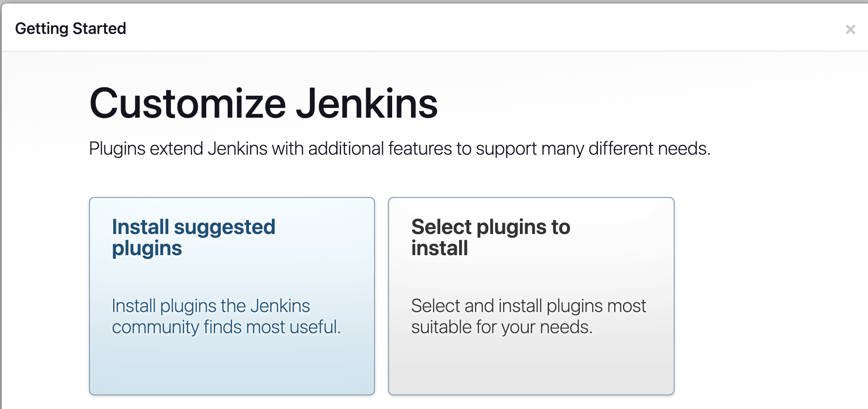Choose the Select plugins to install card
The height and width of the screenshot is (409, 868).
coord(531,296)
